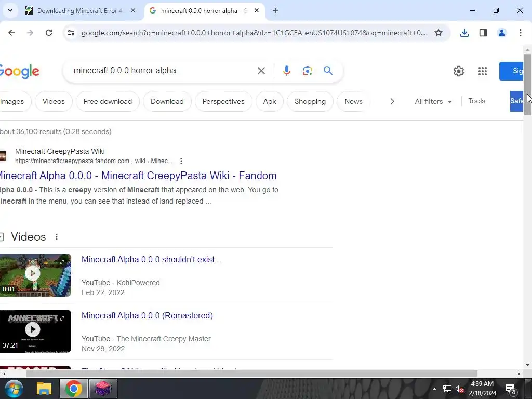Click the blue Sign in button
The image size is (532, 399).
click(x=511, y=71)
